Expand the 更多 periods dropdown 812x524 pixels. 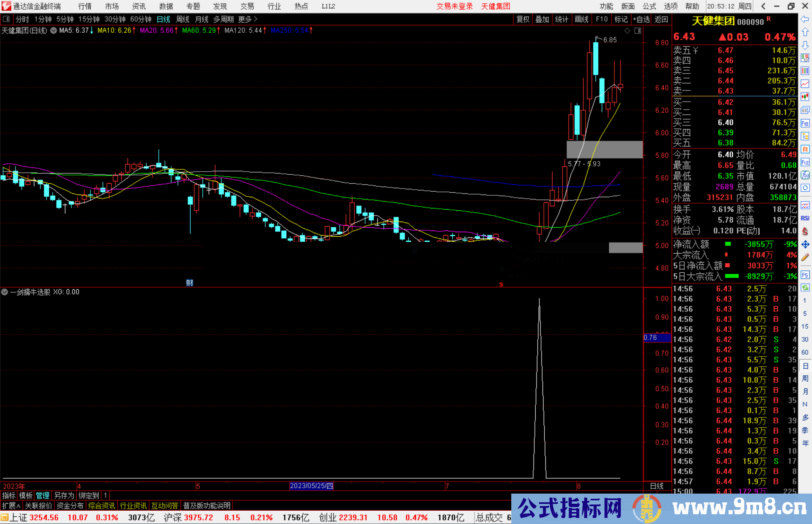[x=248, y=19]
